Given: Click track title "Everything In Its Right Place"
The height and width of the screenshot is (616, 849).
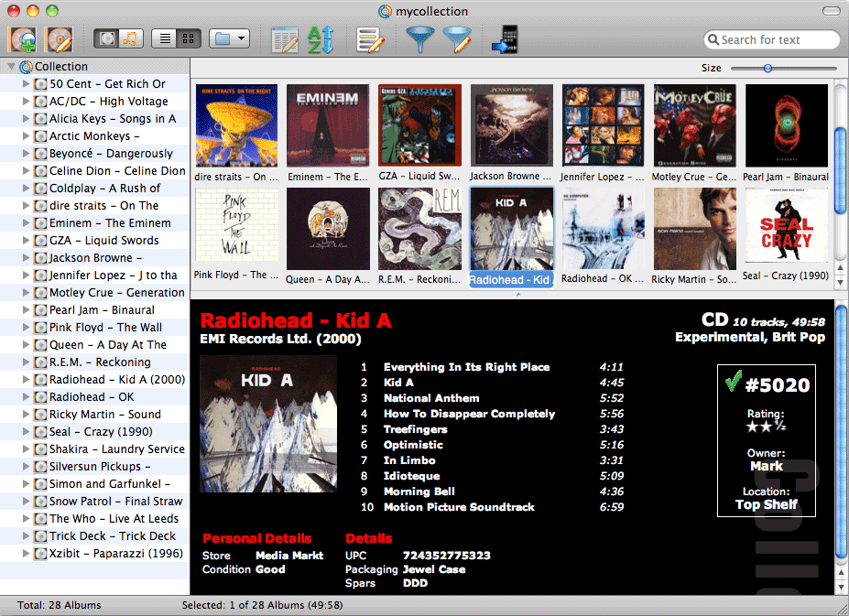Looking at the screenshot, I should [467, 367].
